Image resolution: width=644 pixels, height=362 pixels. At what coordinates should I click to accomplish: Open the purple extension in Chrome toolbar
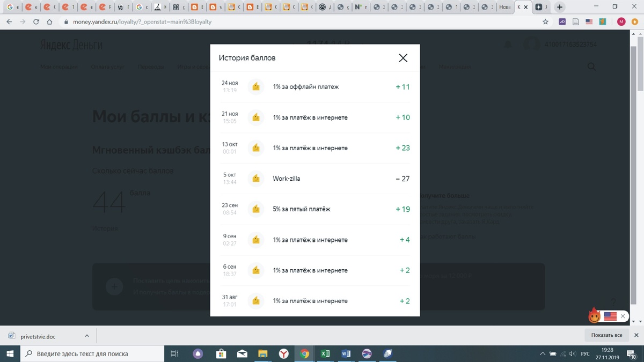(x=562, y=22)
